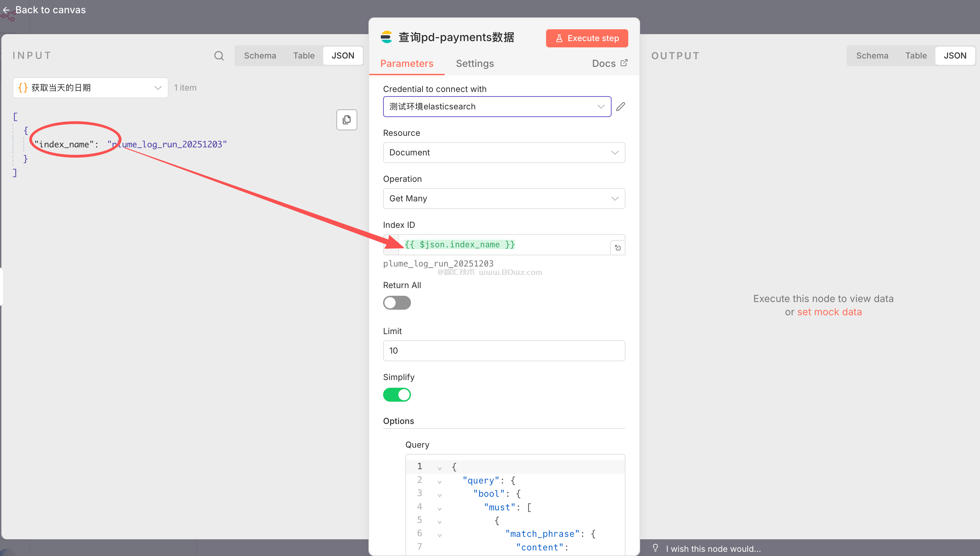This screenshot has height=556, width=980.
Task: Open the Operation Get Many dropdown
Action: pos(503,198)
